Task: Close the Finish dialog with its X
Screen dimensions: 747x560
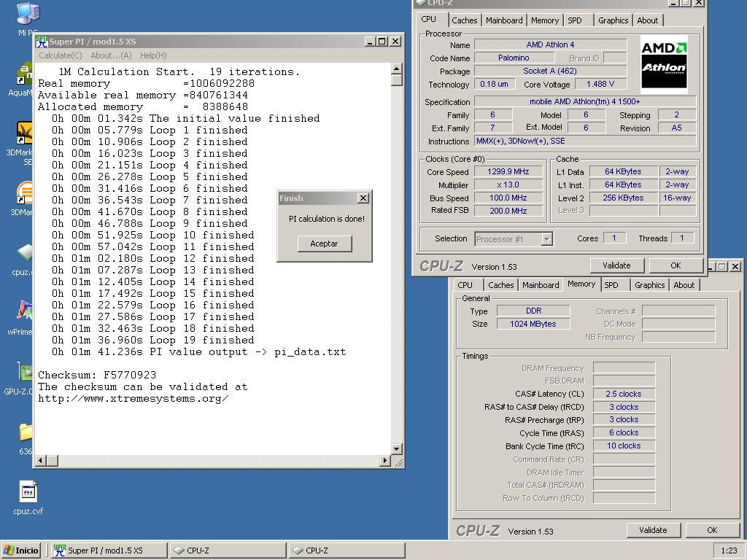Action: [363, 198]
